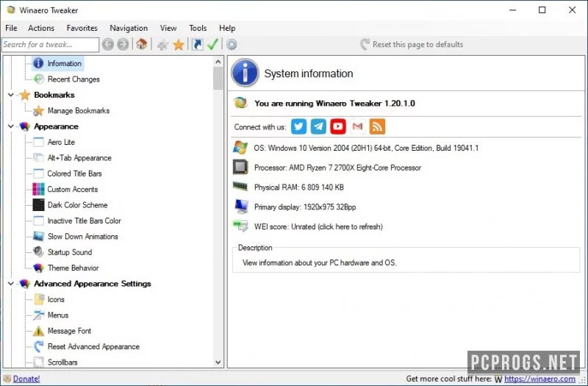
Task: Select Alt+Tab Appearance tree item
Action: click(79, 158)
